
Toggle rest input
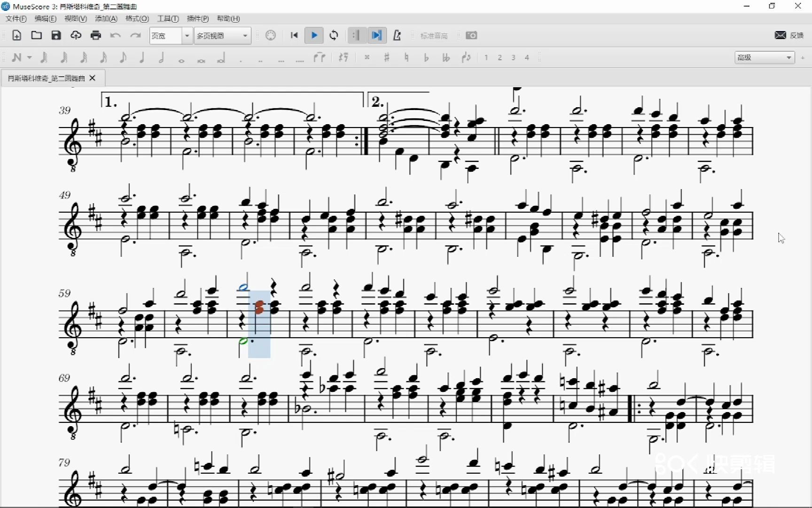(x=344, y=57)
